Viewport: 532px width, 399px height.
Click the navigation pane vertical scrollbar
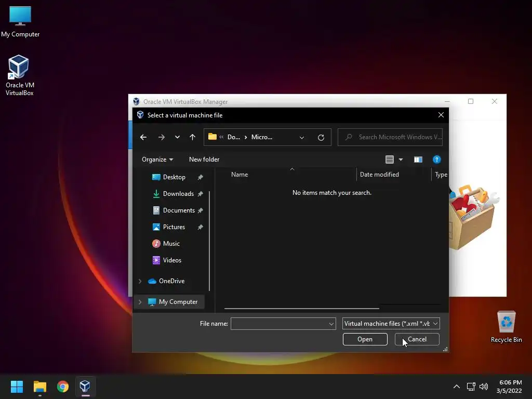pyautogui.click(x=209, y=241)
